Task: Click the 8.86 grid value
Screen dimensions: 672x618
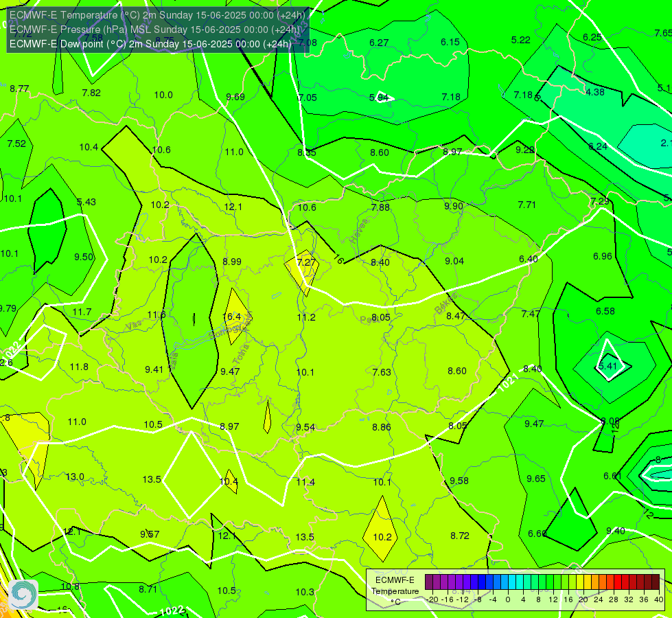Action: (382, 426)
